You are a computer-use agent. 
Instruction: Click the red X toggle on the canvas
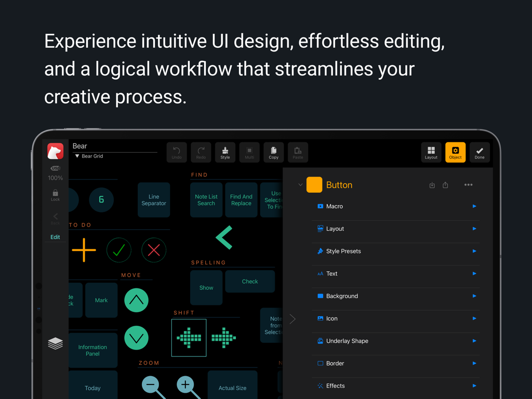(x=154, y=250)
